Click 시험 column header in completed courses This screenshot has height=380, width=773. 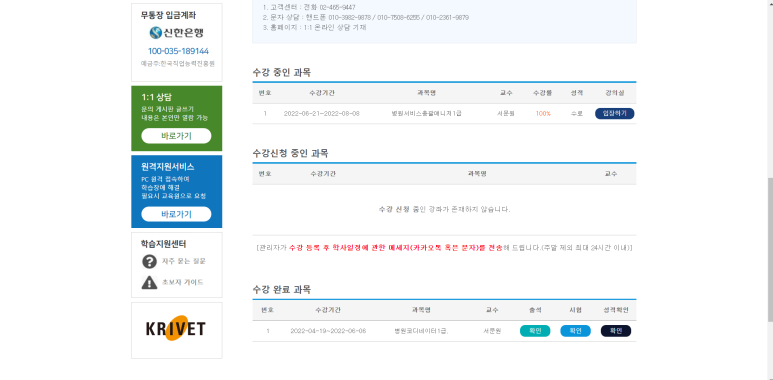(575, 310)
